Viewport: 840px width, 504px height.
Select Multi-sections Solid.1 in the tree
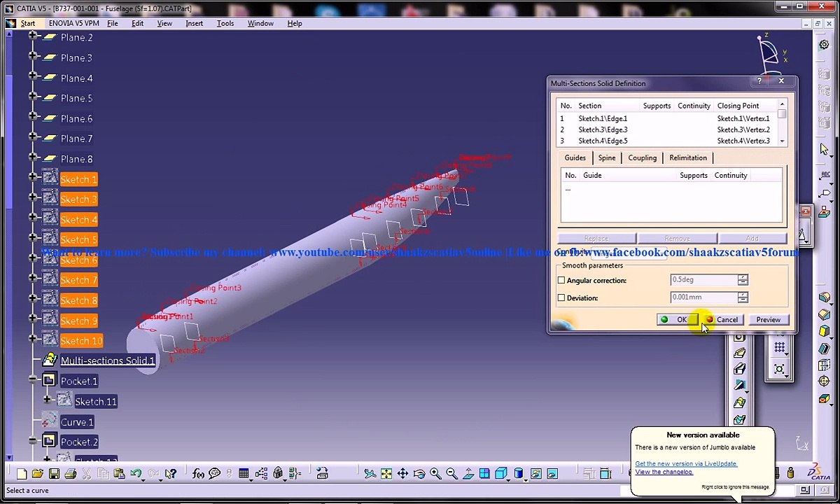pos(107,360)
